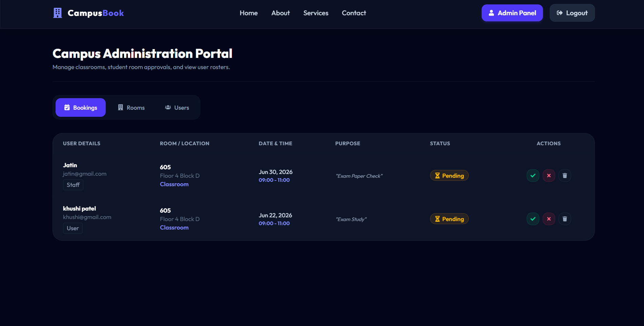The height and width of the screenshot is (326, 644).
Task: Reject Jatin's booking with the red X
Action: tap(549, 176)
